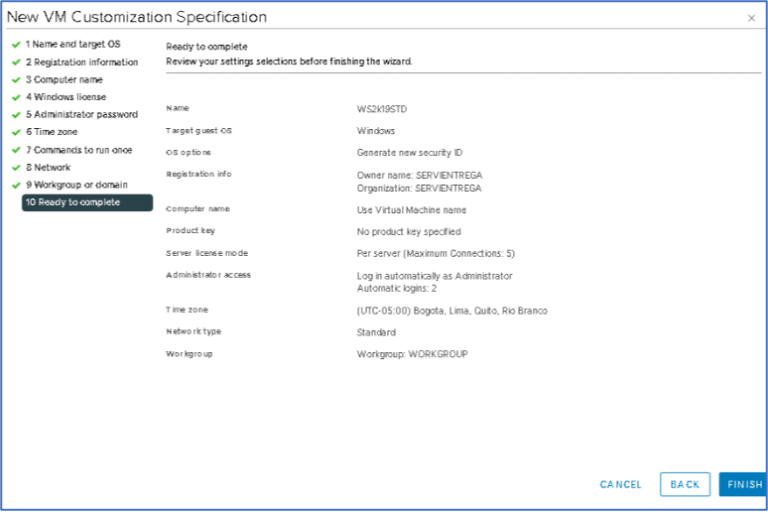Go to step 1 Name and target OS
768x512 pixels.
(73, 45)
